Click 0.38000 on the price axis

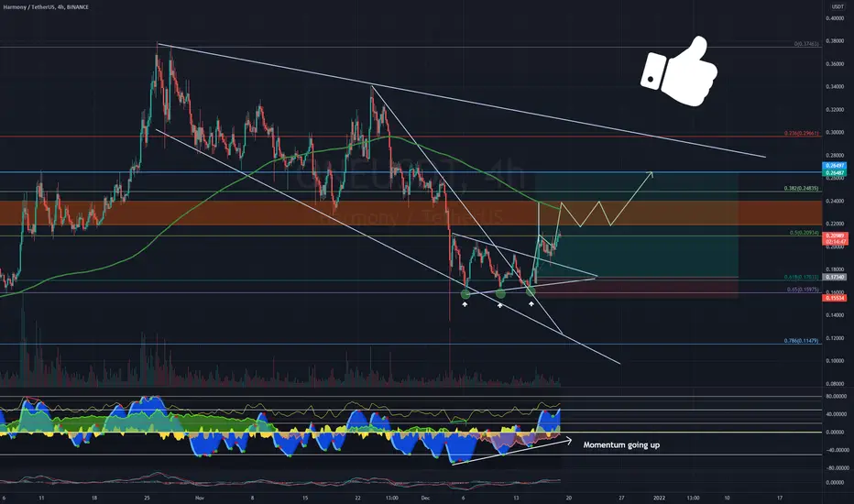pyautogui.click(x=835, y=41)
